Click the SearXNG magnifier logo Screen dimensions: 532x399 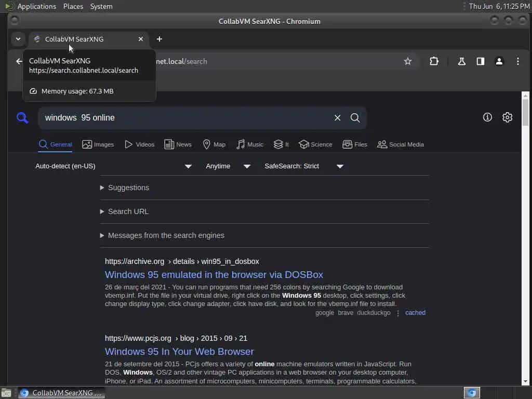click(x=22, y=118)
